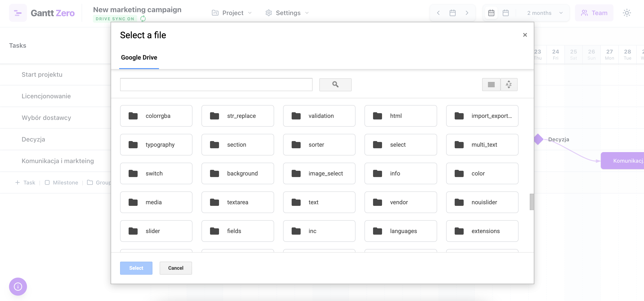Viewport: 644px width, 301px height.
Task: Click the Drive sync refresh icon
Action: click(143, 18)
